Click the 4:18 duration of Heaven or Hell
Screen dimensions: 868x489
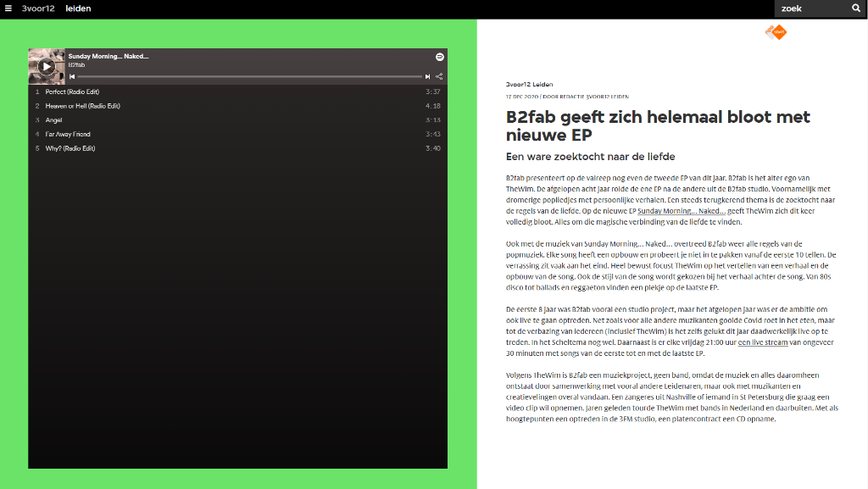tap(433, 106)
